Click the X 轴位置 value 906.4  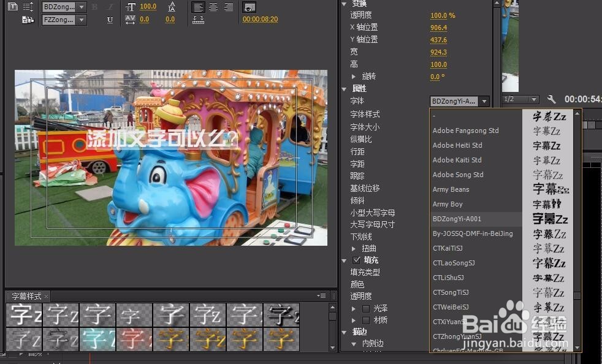[438, 28]
